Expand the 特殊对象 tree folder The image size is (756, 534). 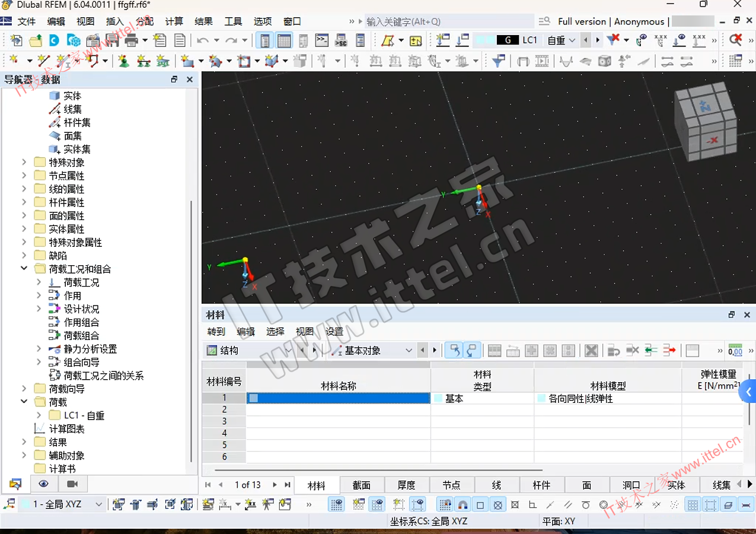coord(24,162)
